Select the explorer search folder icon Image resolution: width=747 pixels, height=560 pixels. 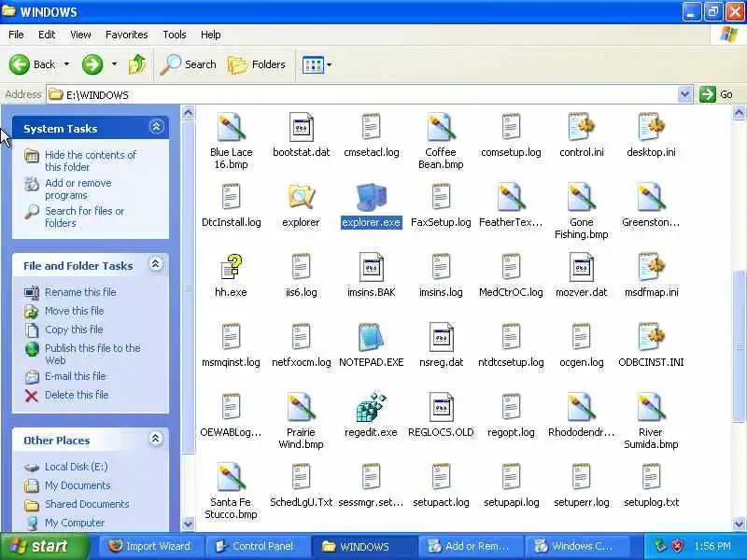[x=301, y=197]
